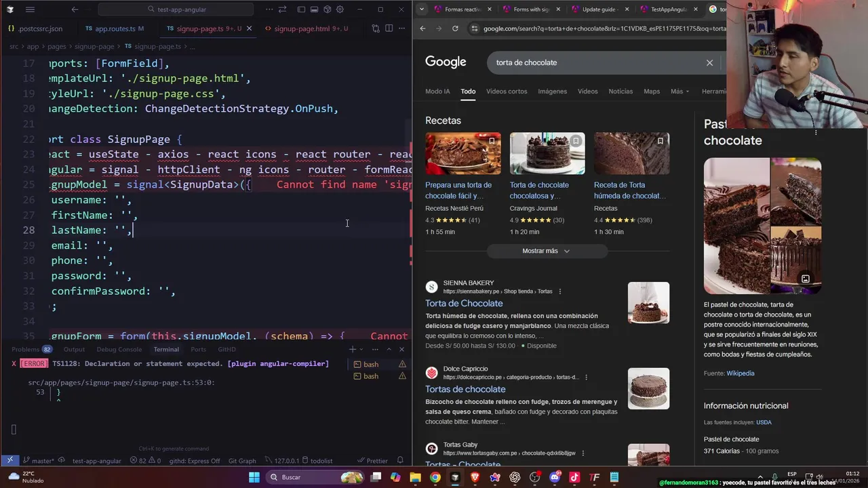
Task: Click the test-app-angular command search box
Action: [176, 9]
